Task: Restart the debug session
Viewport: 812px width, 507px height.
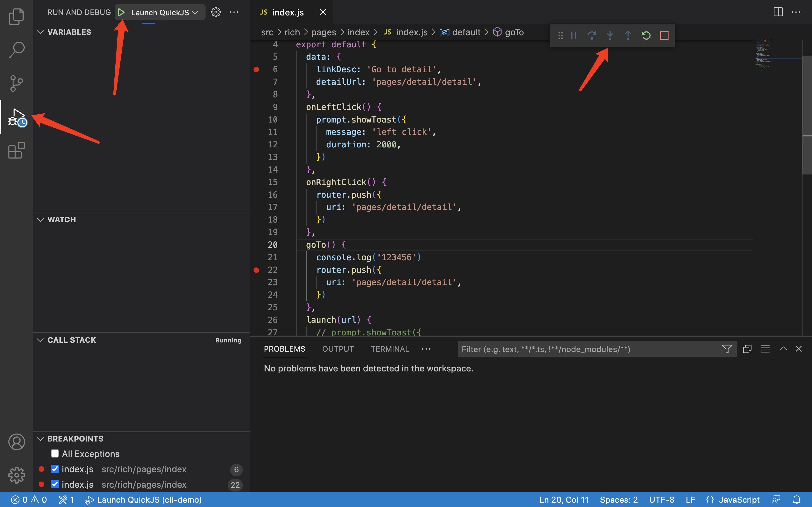Action: pyautogui.click(x=646, y=36)
